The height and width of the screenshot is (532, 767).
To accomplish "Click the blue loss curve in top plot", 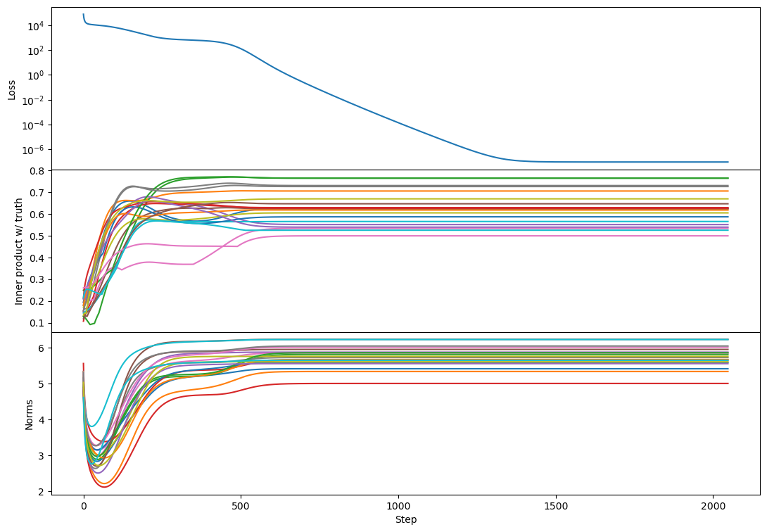I will [x=398, y=122].
